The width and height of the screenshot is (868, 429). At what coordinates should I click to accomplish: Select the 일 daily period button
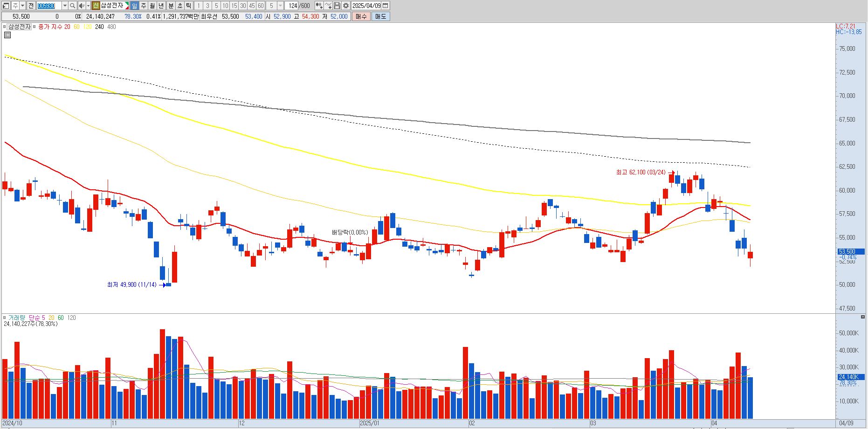pos(134,6)
